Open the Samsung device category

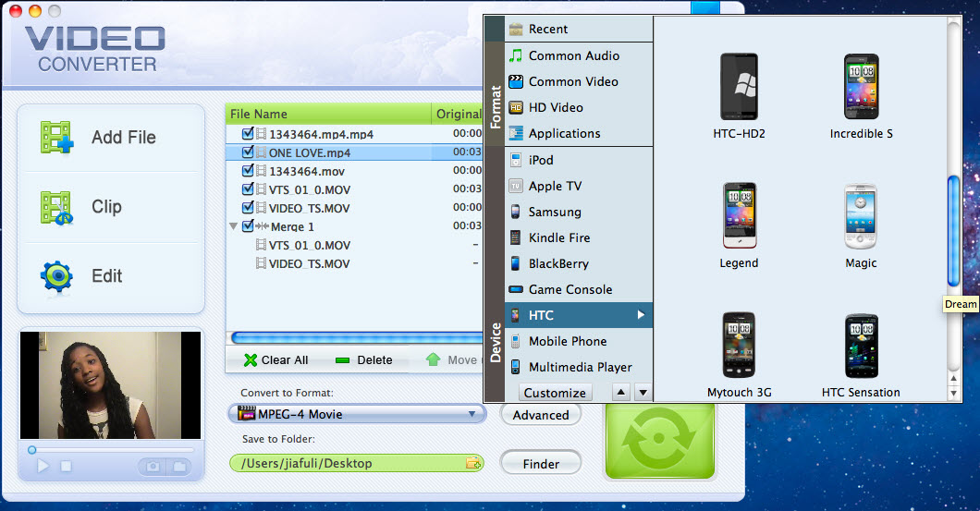[579, 212]
